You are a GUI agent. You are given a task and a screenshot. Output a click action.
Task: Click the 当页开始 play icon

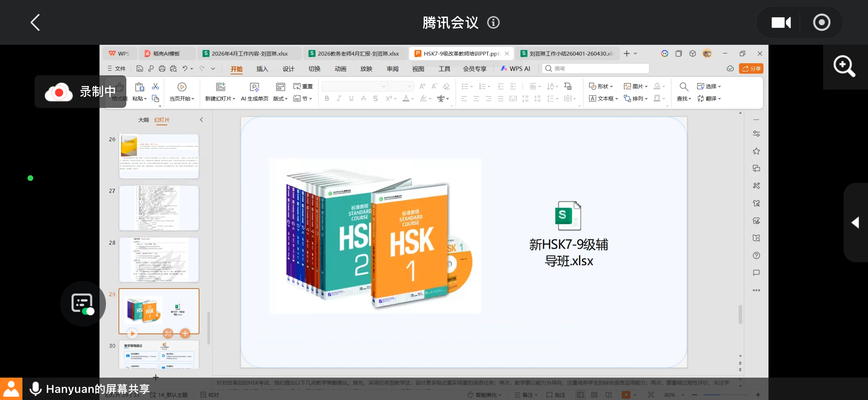(x=182, y=87)
